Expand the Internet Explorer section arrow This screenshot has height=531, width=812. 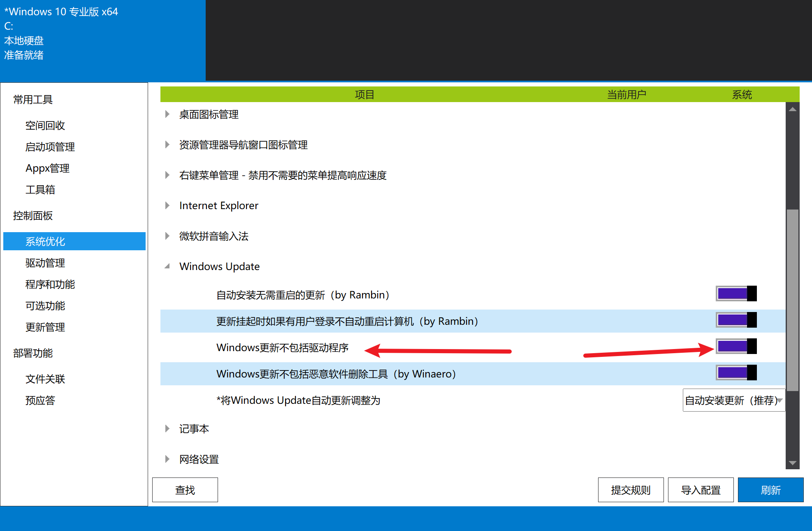click(167, 205)
